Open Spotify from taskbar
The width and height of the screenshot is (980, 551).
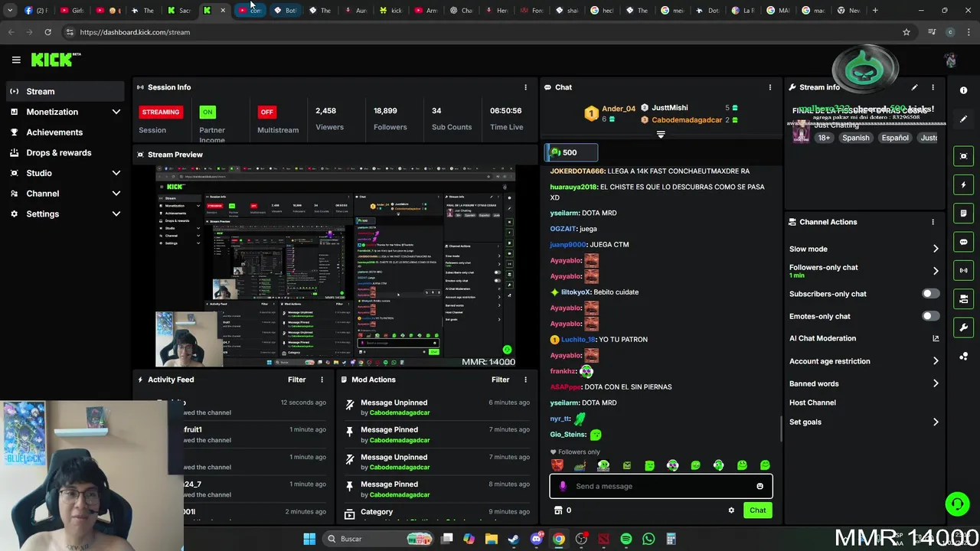626,539
